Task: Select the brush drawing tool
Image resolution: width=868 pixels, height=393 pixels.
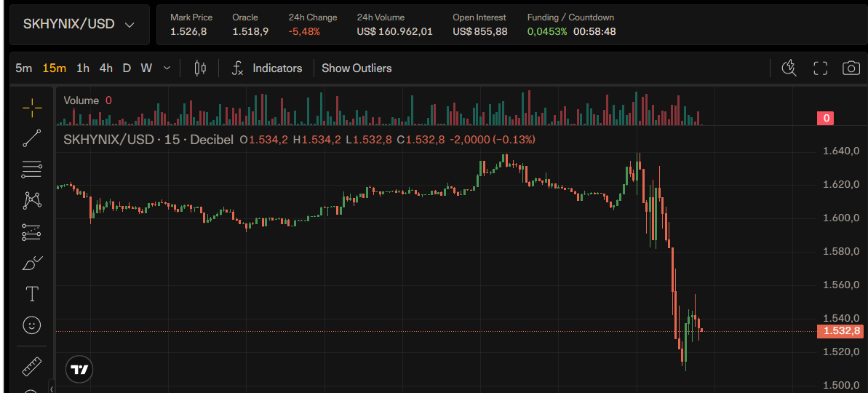Action: pyautogui.click(x=32, y=263)
